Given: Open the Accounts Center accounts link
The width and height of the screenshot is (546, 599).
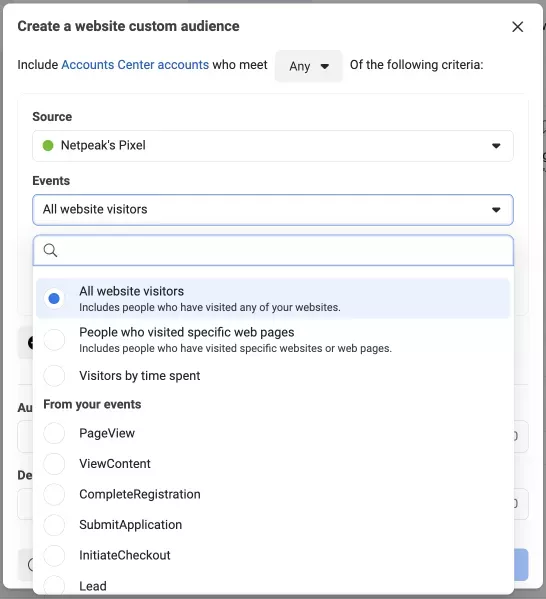Looking at the screenshot, I should tap(135, 65).
